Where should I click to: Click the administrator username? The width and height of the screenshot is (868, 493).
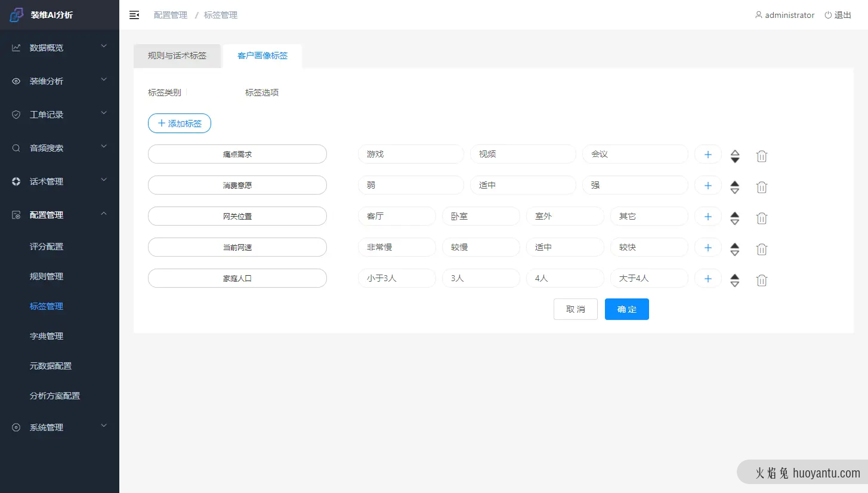(x=790, y=15)
